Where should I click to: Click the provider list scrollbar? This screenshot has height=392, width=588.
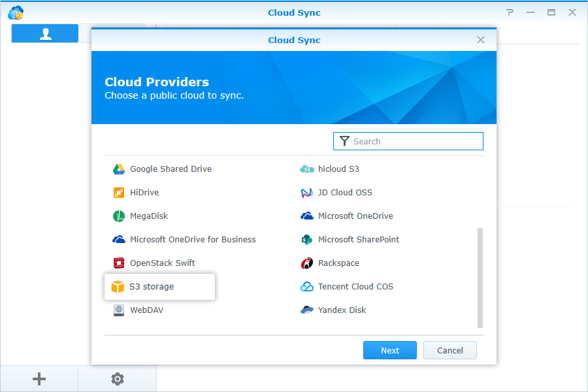coord(480,278)
